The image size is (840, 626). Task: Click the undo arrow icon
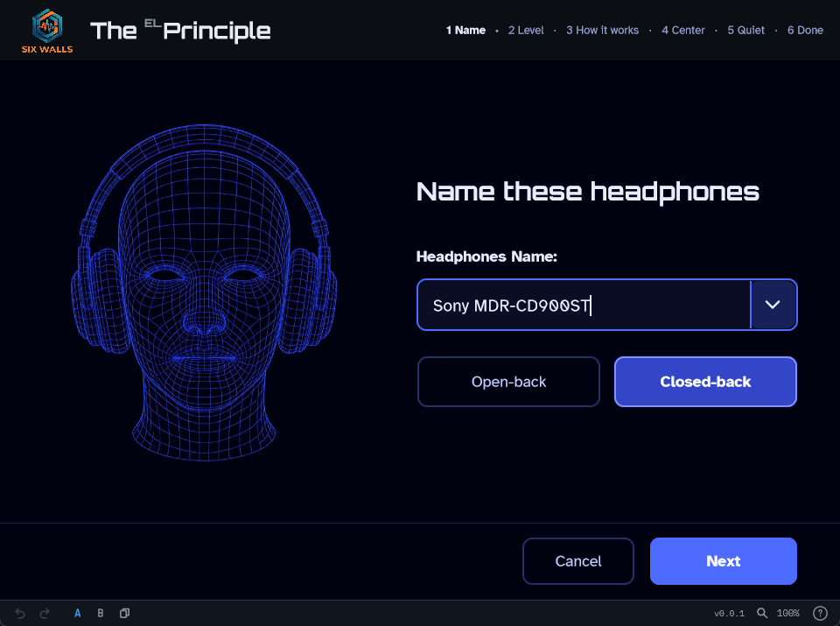20,613
